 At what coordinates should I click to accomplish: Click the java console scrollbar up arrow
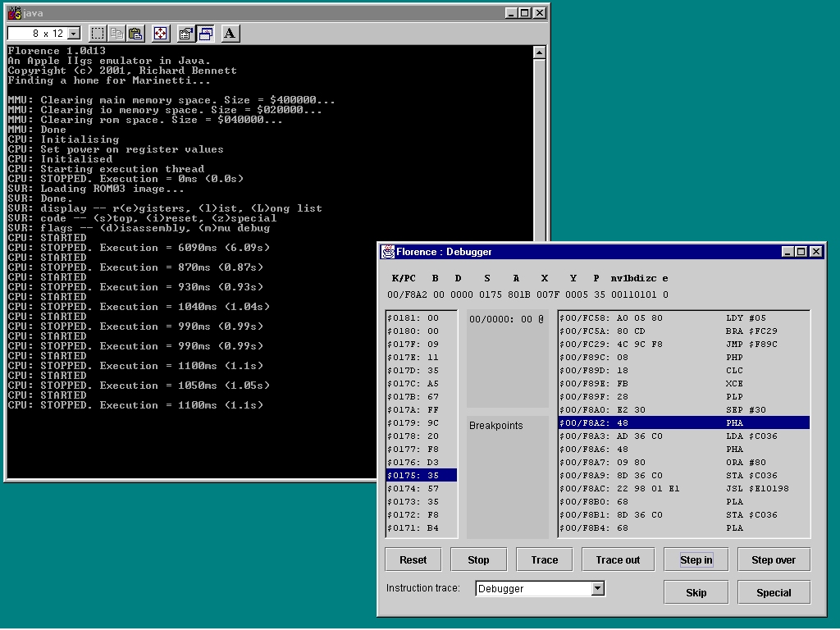(x=540, y=52)
